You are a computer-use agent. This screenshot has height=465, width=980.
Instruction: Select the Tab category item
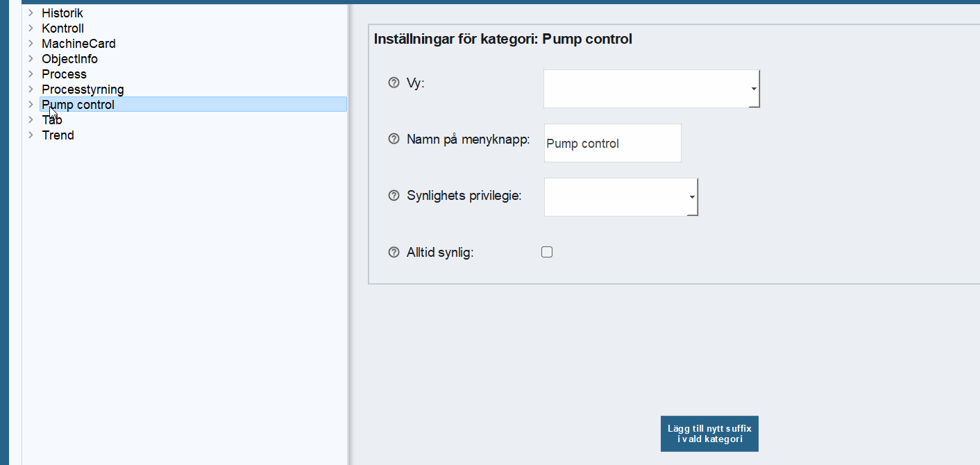[52, 120]
